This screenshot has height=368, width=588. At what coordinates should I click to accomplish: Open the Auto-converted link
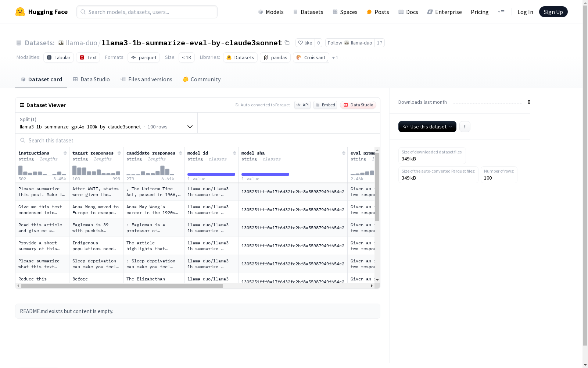coord(255,105)
